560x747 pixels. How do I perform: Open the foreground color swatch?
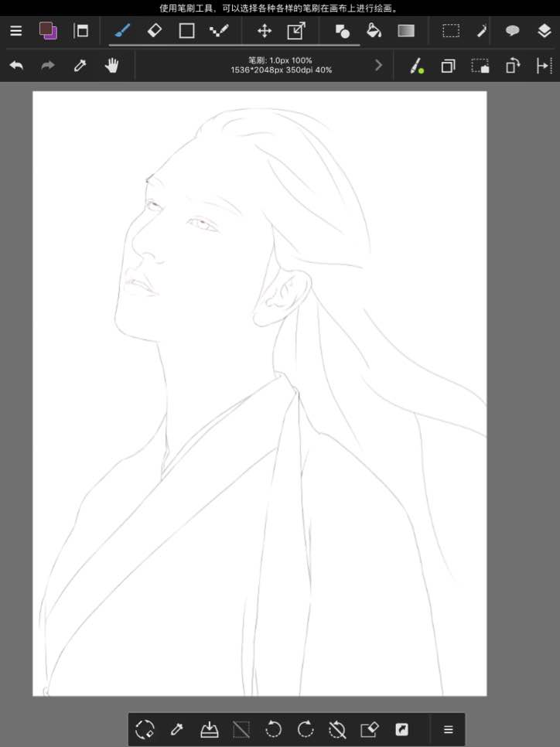click(x=46, y=29)
